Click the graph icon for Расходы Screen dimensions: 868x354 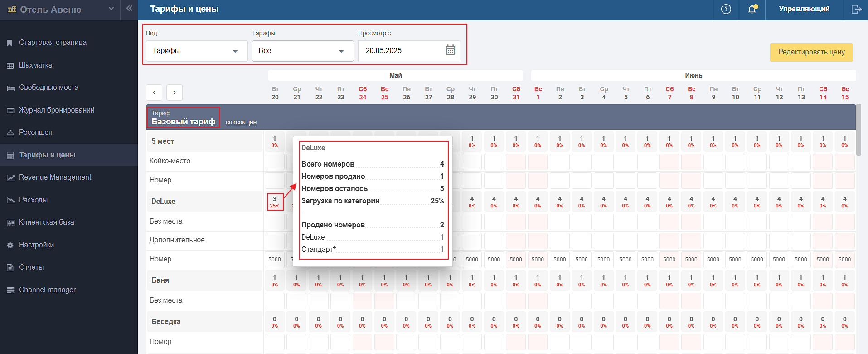tap(10, 200)
